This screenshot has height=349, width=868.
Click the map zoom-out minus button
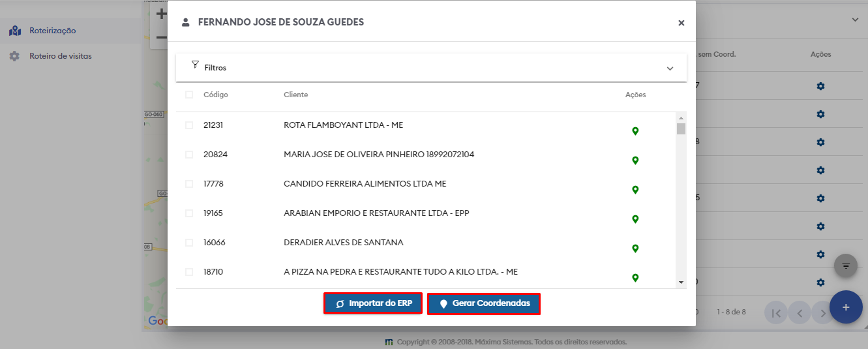tap(162, 38)
